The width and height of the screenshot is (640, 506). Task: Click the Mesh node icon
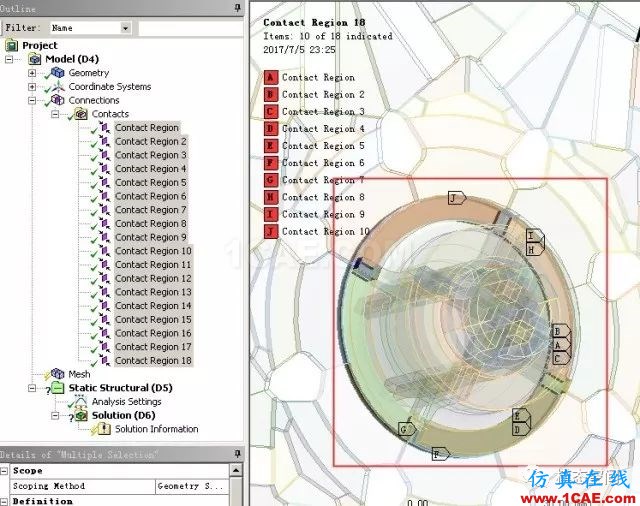point(58,374)
